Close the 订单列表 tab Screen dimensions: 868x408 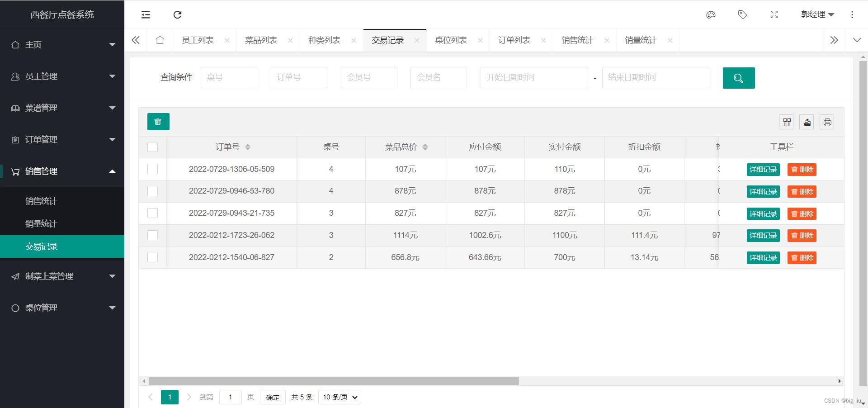click(543, 40)
